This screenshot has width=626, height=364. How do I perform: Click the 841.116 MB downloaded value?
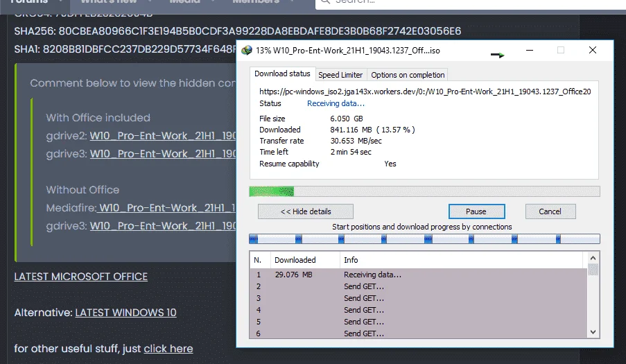click(x=372, y=130)
